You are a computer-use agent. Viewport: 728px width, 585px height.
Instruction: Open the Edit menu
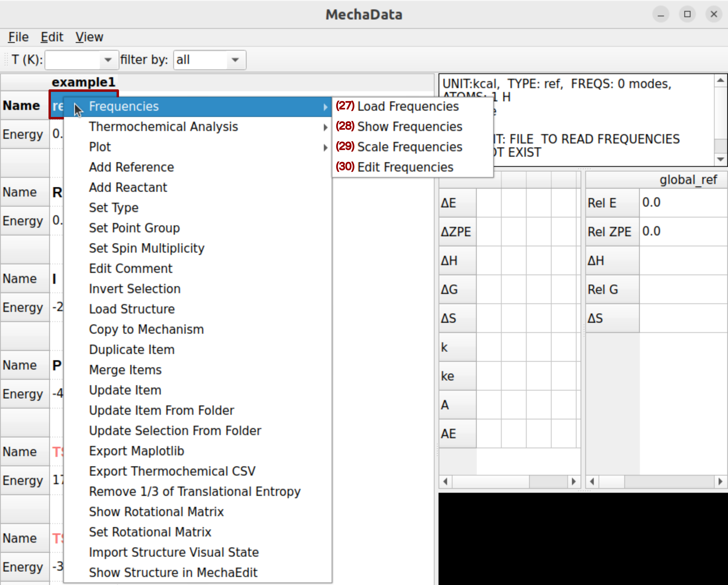(x=52, y=37)
